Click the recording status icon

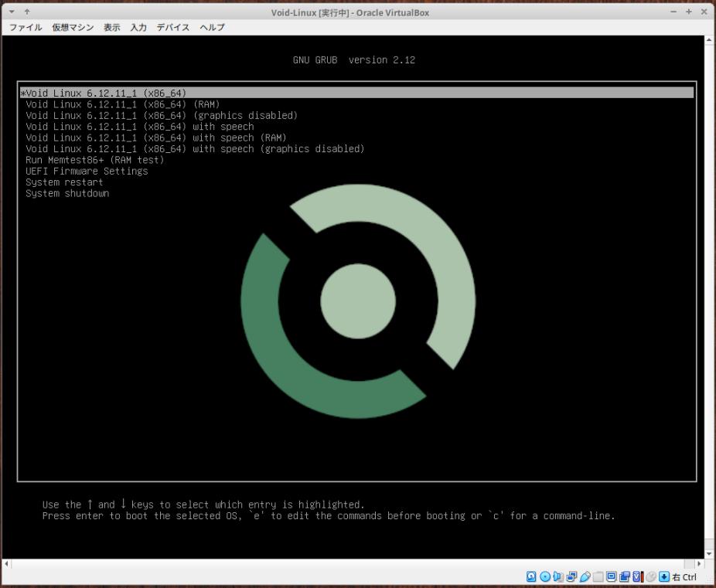[x=625, y=576]
